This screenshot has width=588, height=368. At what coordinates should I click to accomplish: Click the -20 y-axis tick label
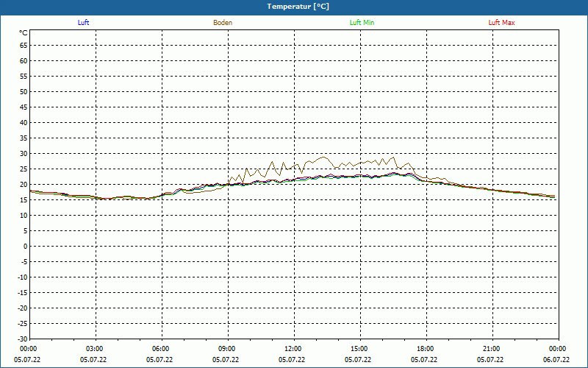pyautogui.click(x=23, y=308)
